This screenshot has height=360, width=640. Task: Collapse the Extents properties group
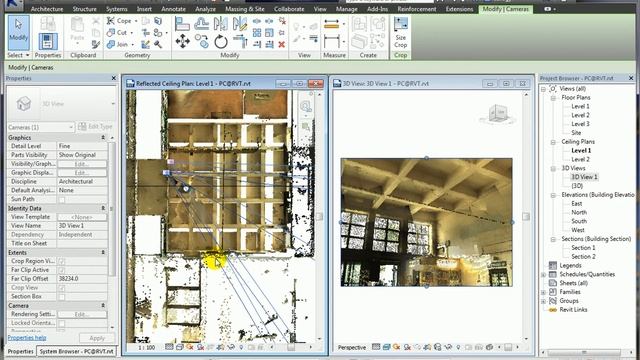[x=103, y=253]
